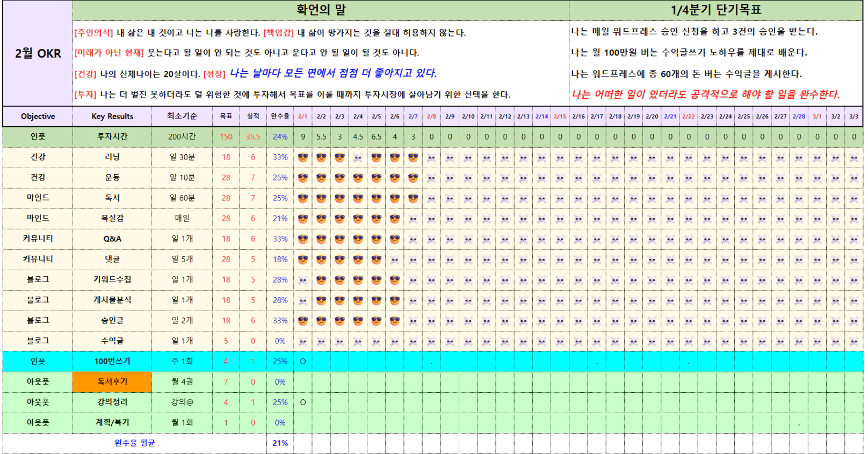
Task: Select the skull icon for 러닝 on 2/4
Action: tap(358, 157)
